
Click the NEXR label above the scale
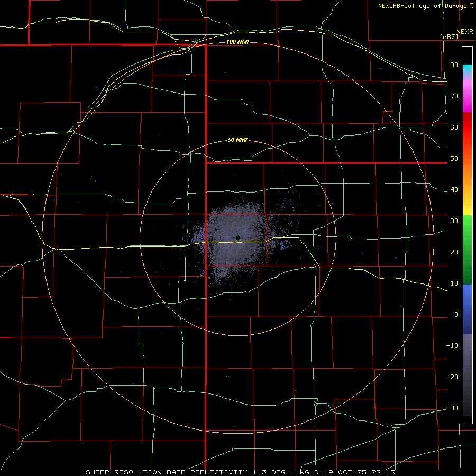pos(465,32)
